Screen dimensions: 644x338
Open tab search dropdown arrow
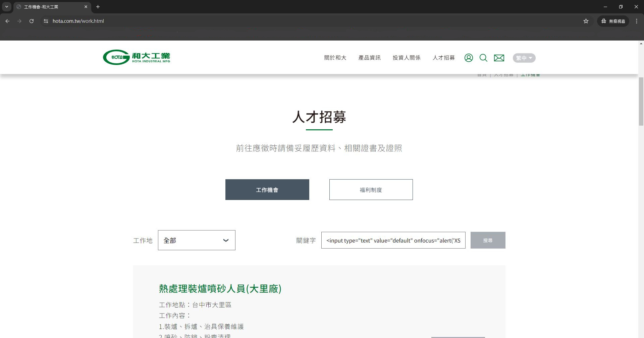pyautogui.click(x=6, y=7)
